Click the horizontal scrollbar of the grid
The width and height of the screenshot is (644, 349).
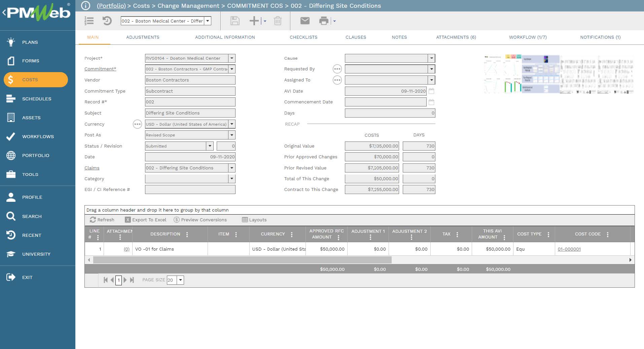coord(242,260)
